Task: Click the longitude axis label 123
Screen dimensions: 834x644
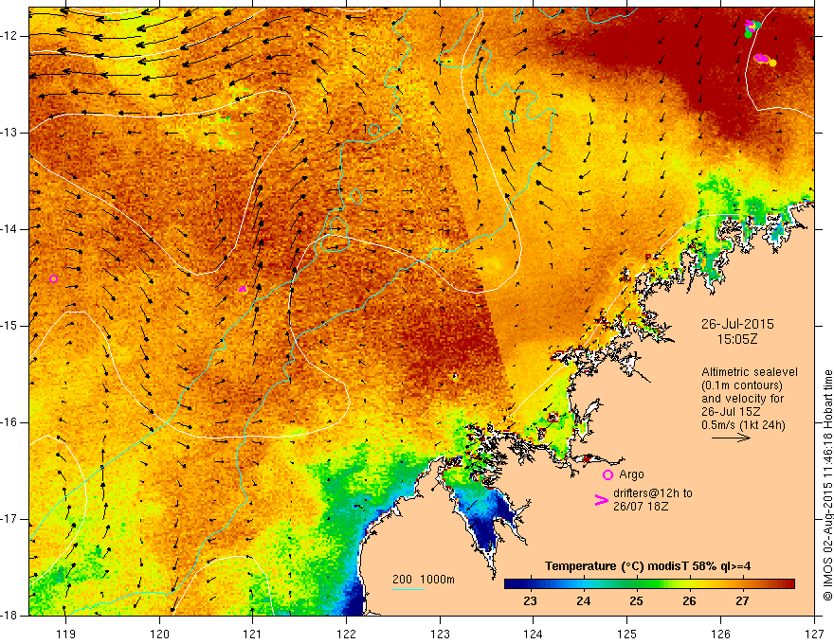Action: [x=440, y=634]
